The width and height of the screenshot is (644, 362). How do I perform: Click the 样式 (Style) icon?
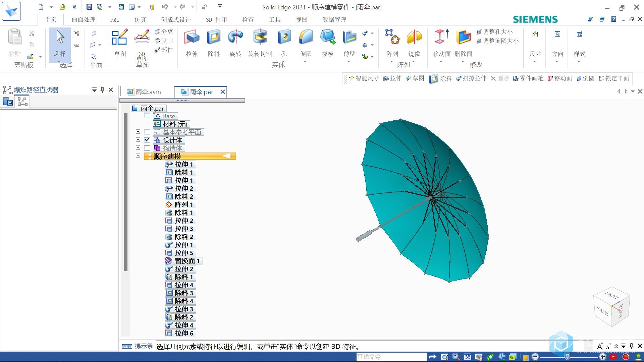(x=580, y=34)
